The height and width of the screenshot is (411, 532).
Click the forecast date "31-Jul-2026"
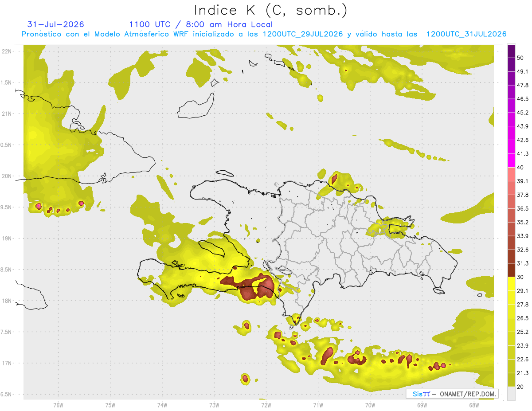point(55,24)
